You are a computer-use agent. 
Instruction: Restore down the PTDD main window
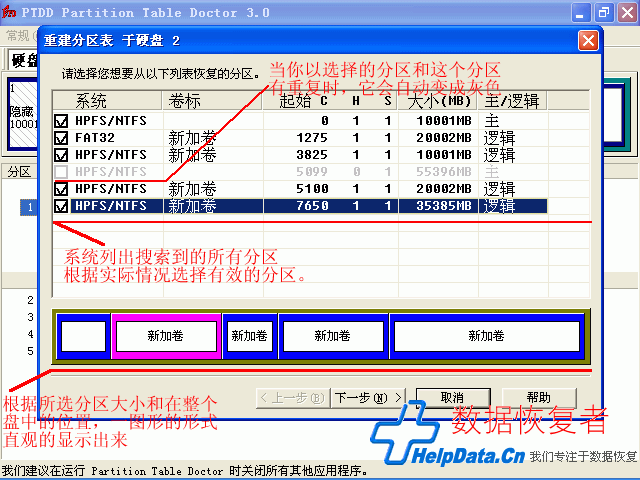(x=604, y=13)
